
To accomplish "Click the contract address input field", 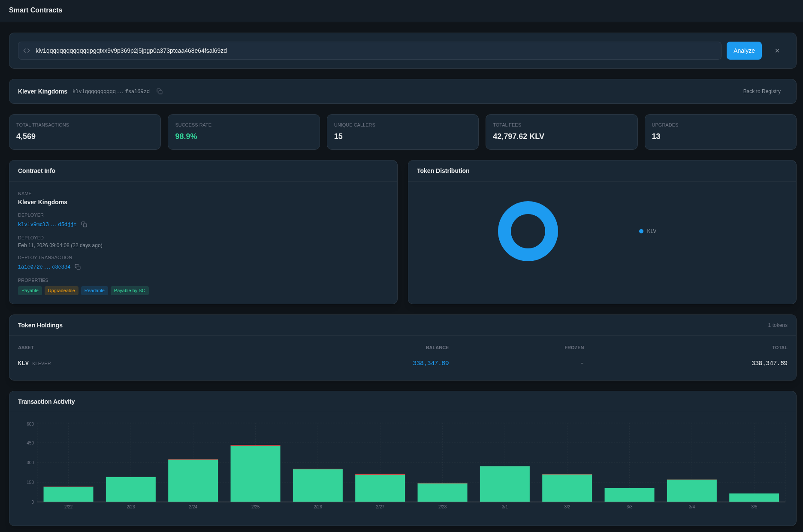I will coord(369,51).
